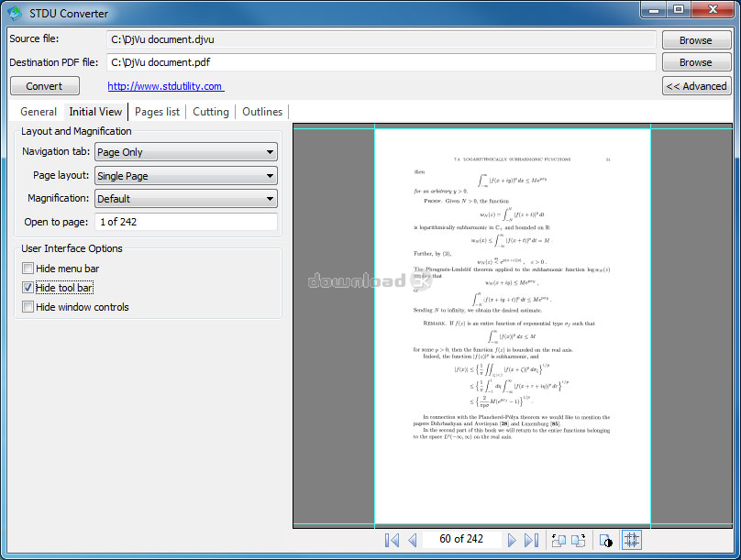Enable Hide menu bar checkbox
Viewport: 741px width, 560px height.
tap(28, 269)
